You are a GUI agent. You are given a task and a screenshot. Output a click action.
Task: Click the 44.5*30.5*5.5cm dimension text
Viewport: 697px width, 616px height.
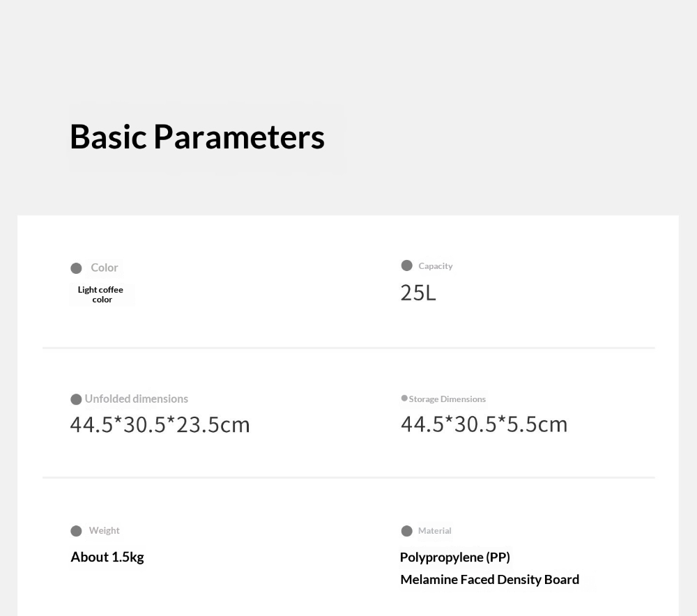(484, 424)
